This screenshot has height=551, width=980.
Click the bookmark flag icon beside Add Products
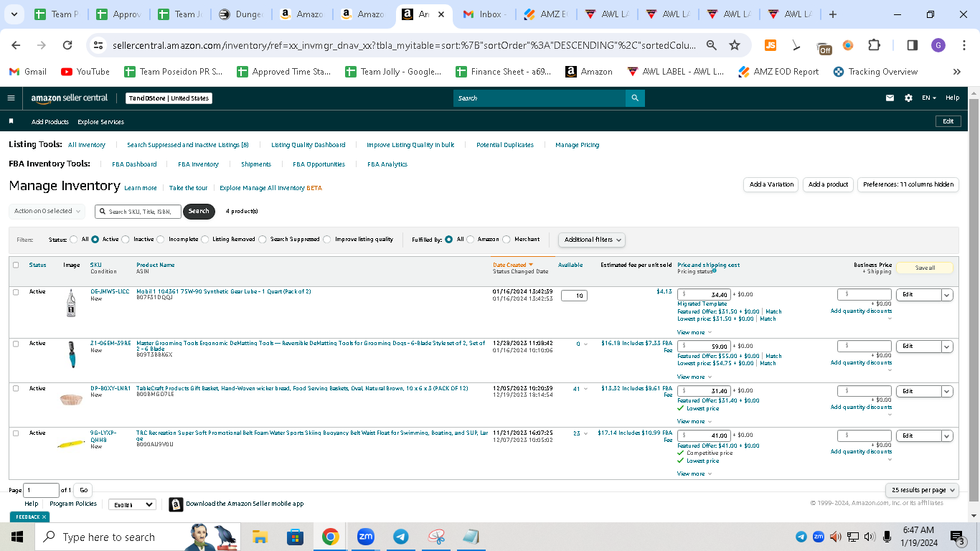click(x=11, y=121)
